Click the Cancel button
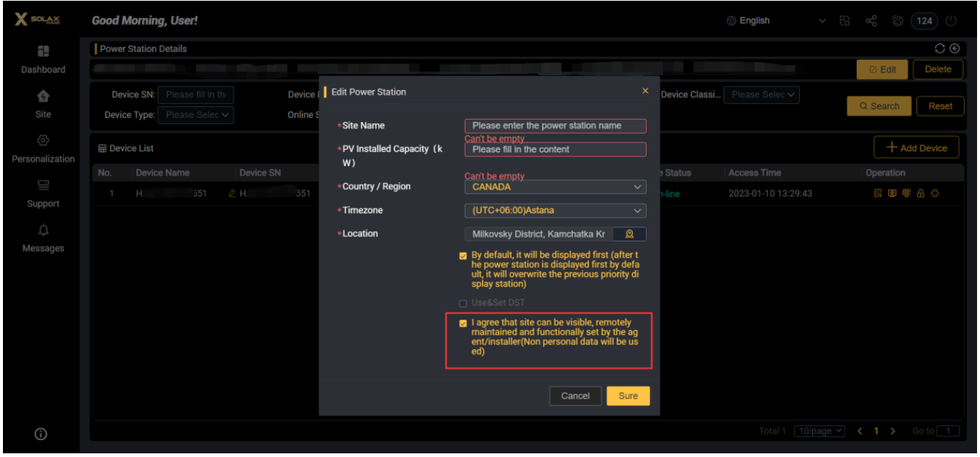The width and height of the screenshot is (980, 457). pos(575,396)
